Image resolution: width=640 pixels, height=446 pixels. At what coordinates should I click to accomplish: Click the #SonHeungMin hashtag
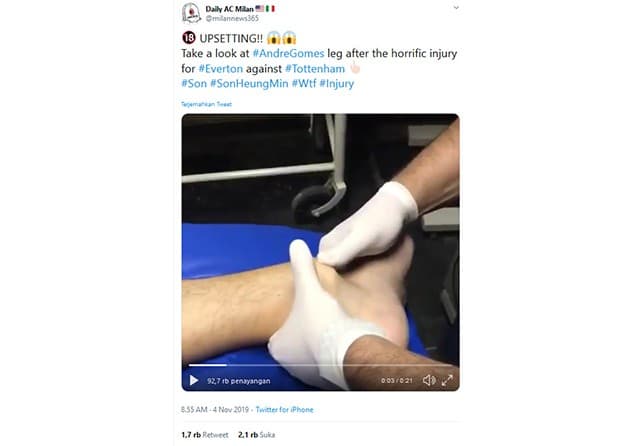point(249,84)
